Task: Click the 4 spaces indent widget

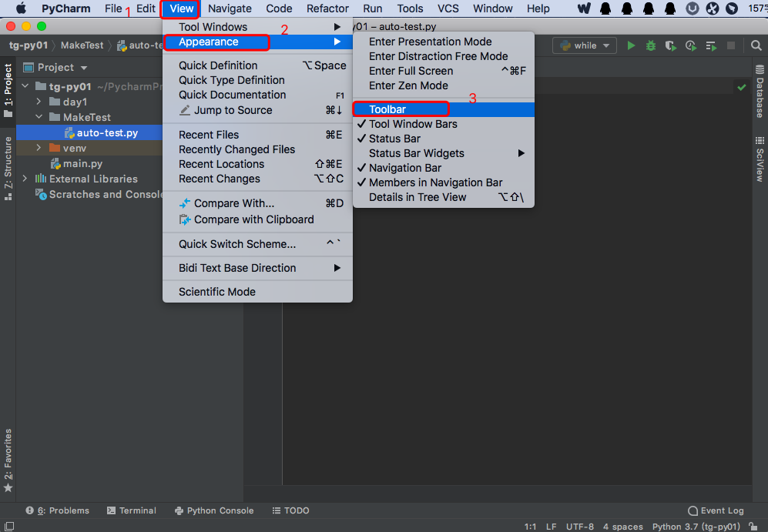Action: tap(623, 527)
